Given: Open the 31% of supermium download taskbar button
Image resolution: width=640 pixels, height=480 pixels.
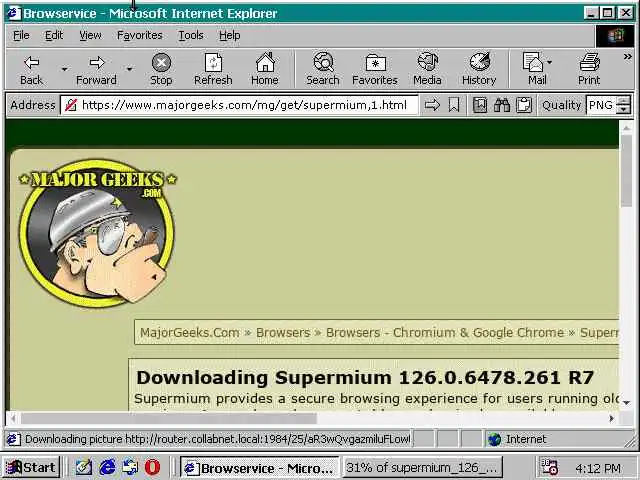Looking at the screenshot, I should pos(422,468).
